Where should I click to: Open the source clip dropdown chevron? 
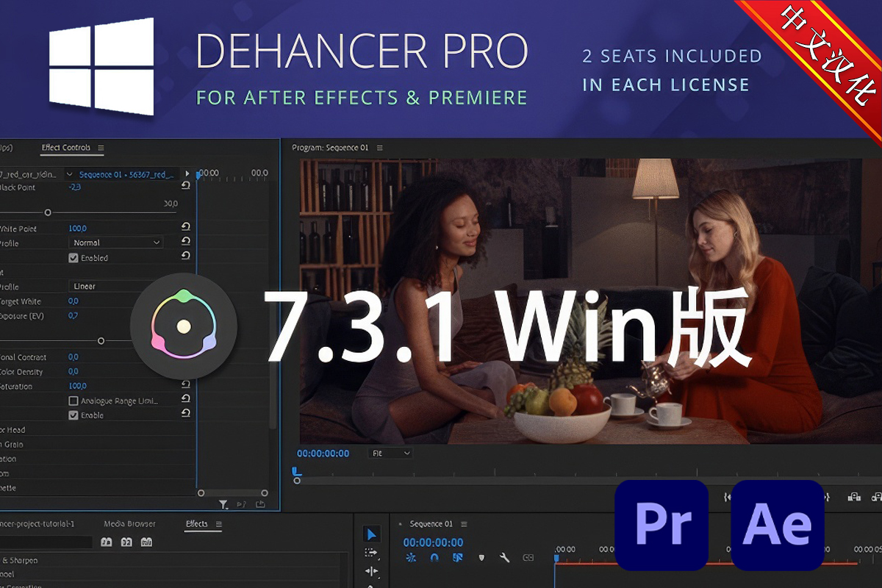click(70, 174)
